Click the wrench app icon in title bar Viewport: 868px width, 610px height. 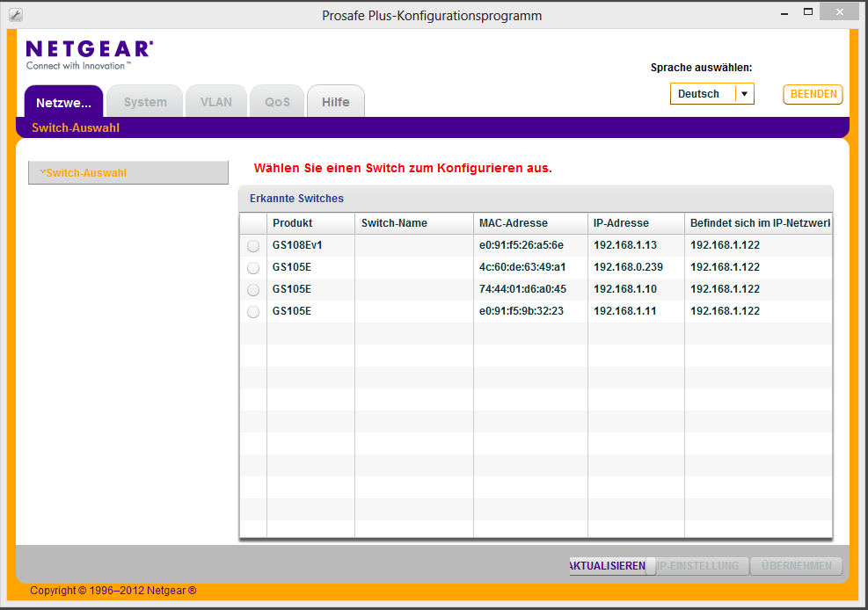click(x=15, y=15)
